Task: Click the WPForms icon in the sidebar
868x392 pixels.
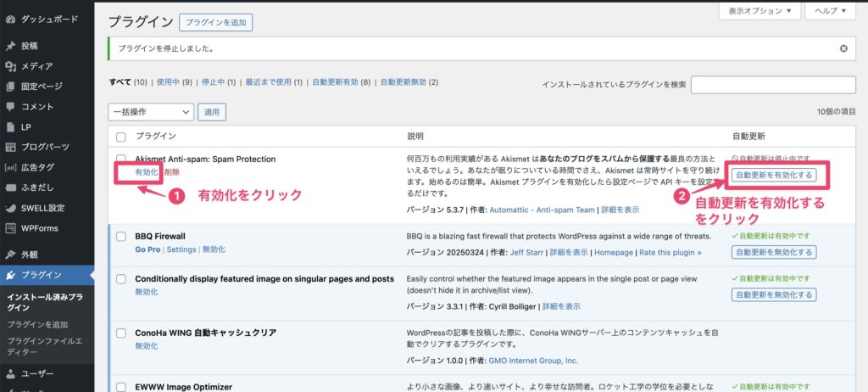Action: point(10,228)
